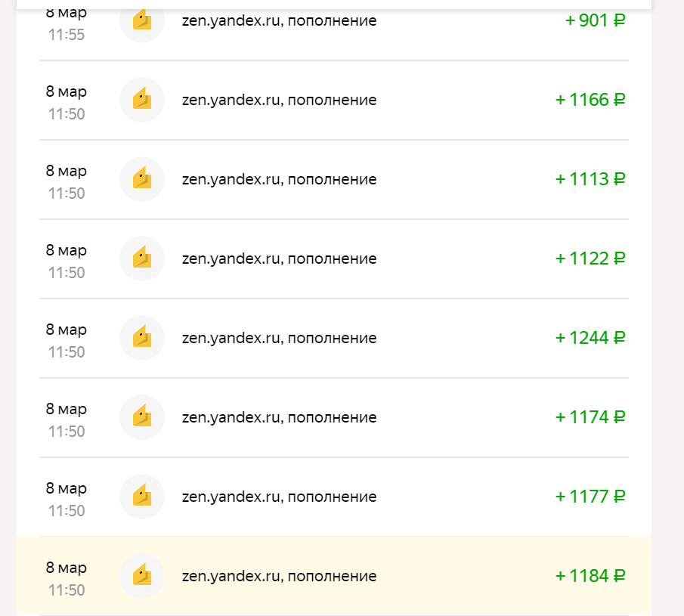Viewport: 684px width, 616px height.
Task: Select the wallet icon in +1177 ₽ row
Action: pyautogui.click(x=142, y=497)
